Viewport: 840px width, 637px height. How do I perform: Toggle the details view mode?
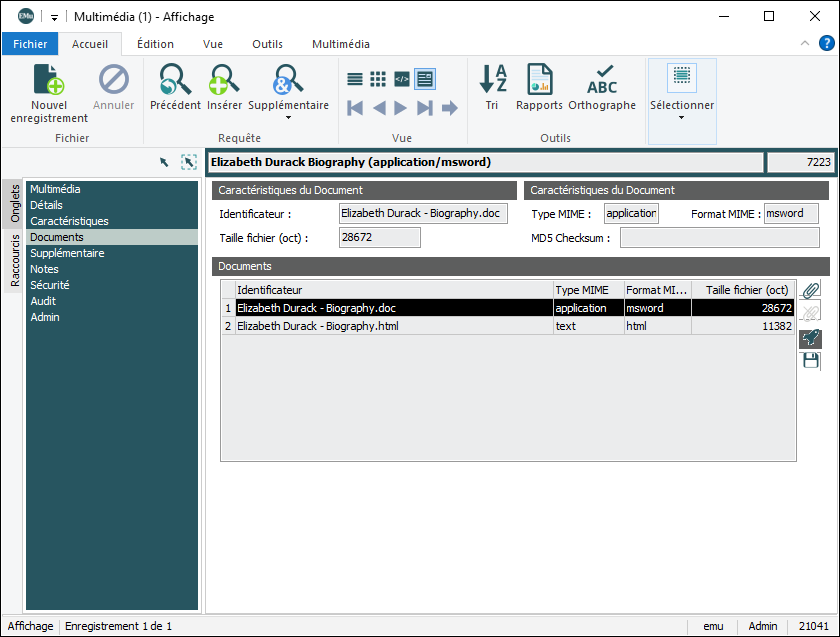tap(425, 79)
